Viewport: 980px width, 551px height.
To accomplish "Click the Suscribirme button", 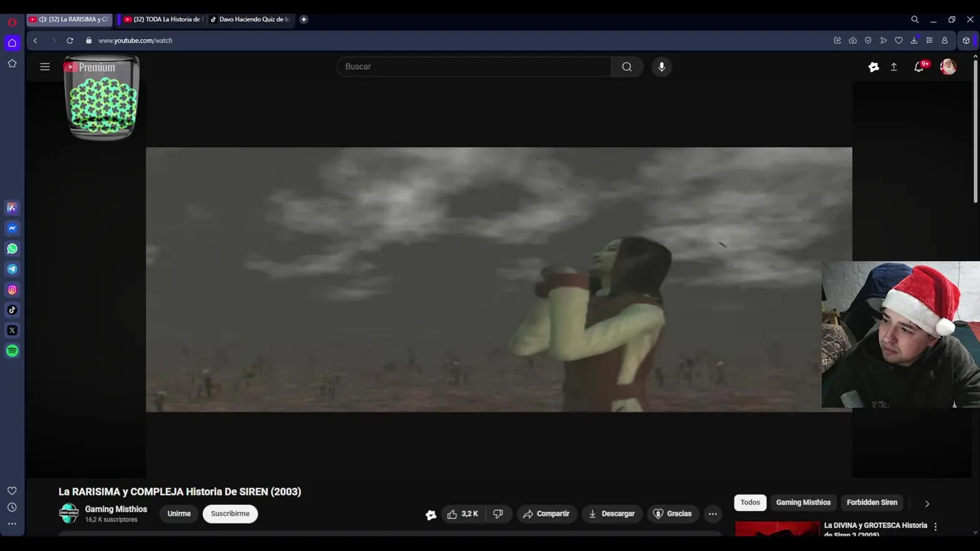I will point(230,514).
